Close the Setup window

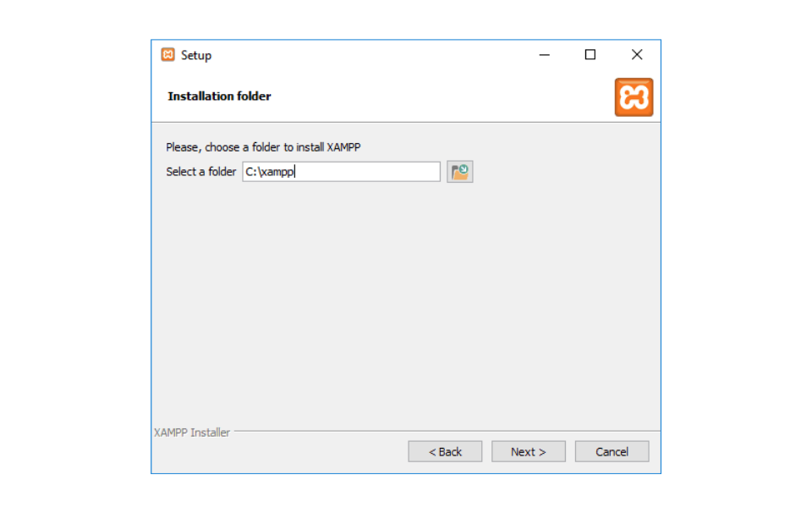637,55
